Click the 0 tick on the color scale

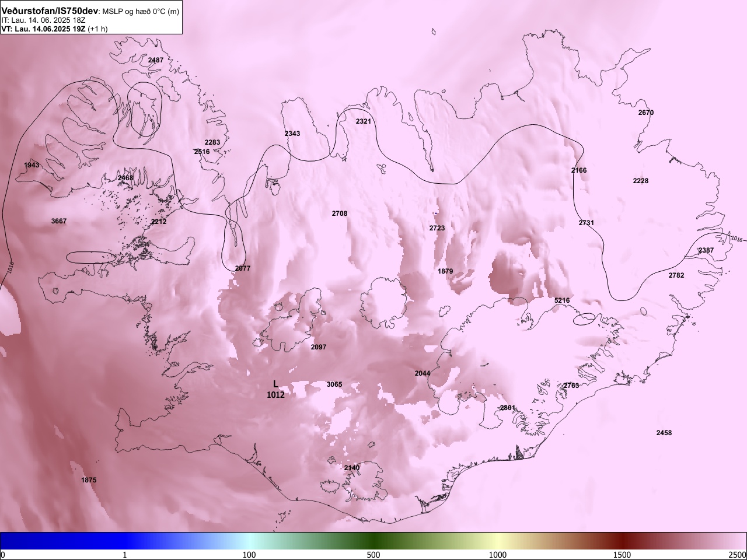[x=3, y=554]
